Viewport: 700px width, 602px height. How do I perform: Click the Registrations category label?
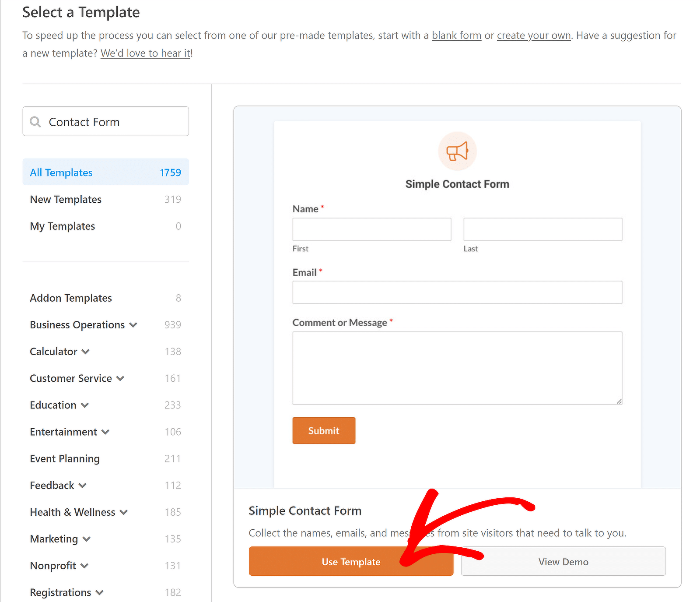(60, 592)
